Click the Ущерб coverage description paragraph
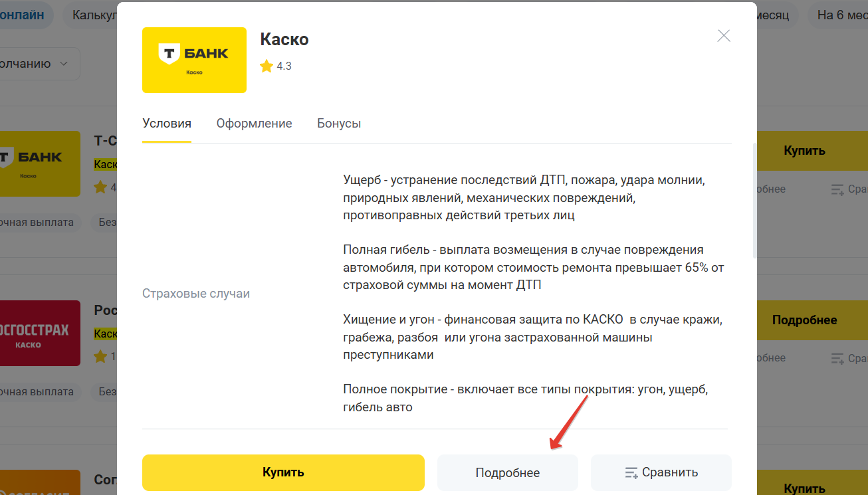This screenshot has width=868, height=495. [x=524, y=197]
